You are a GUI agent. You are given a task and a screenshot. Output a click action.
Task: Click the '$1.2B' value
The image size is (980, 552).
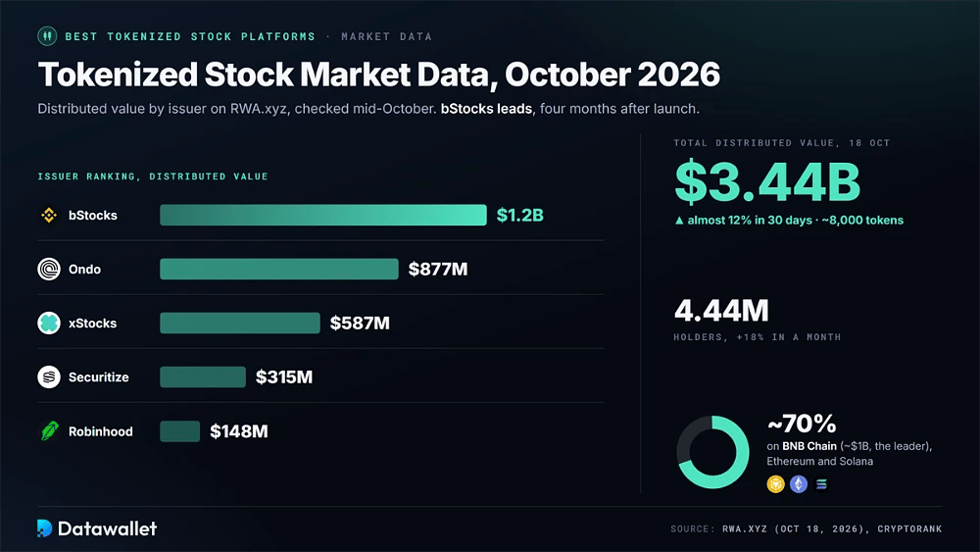point(520,215)
